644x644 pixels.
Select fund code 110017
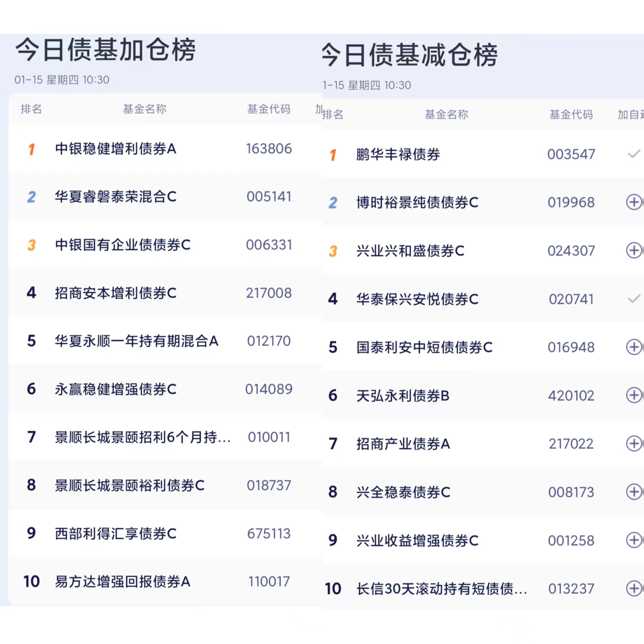pyautogui.click(x=269, y=582)
